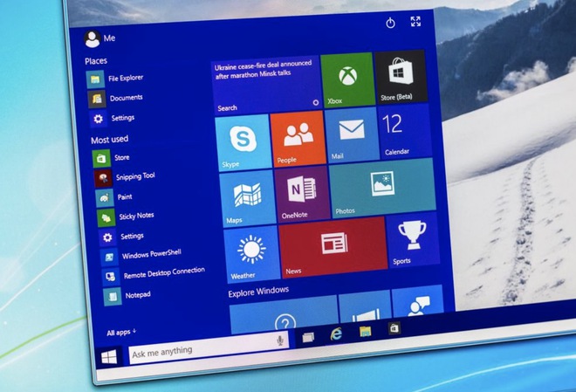Click the microphone icon in search box
Screen dimensions: 576x392
(280, 340)
